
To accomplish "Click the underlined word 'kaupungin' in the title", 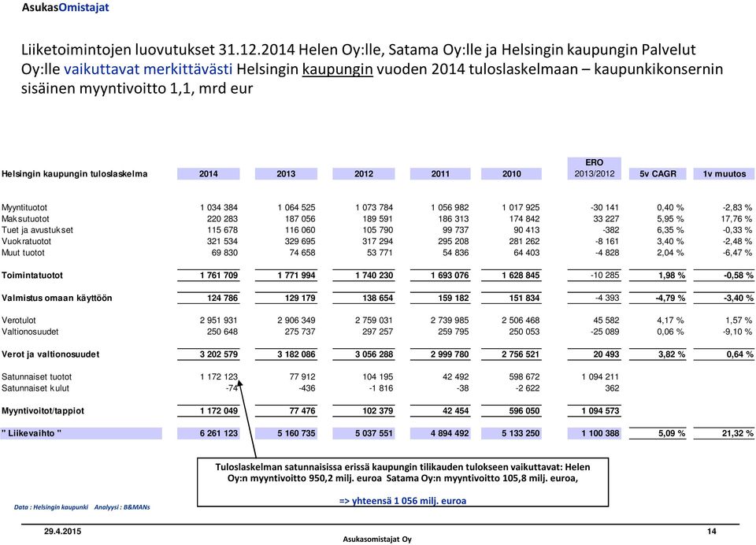I will (x=338, y=69).
